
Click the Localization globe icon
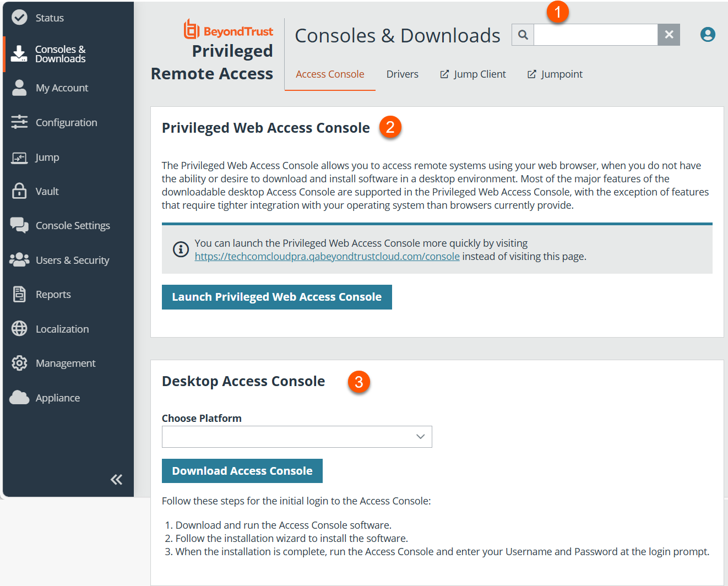click(x=19, y=329)
